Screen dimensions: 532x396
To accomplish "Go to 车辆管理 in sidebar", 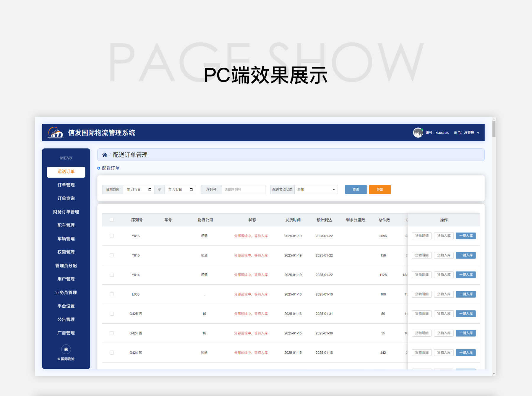I will [66, 239].
